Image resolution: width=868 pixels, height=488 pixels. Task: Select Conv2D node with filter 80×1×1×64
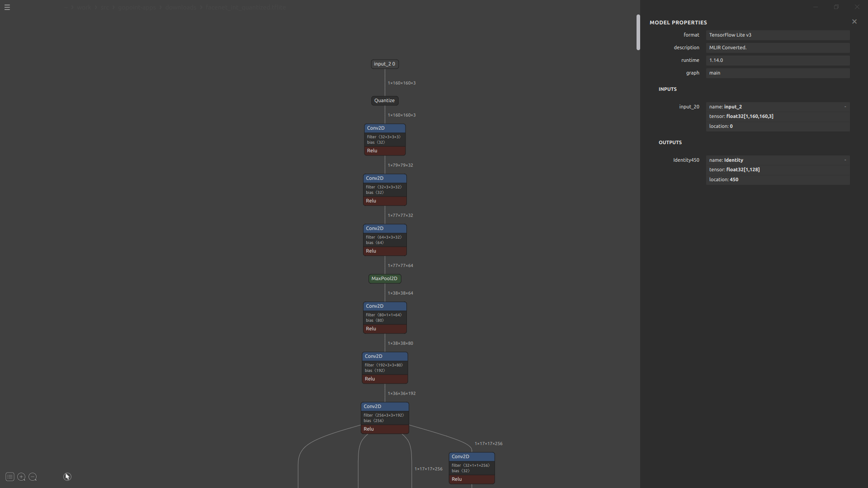click(384, 306)
